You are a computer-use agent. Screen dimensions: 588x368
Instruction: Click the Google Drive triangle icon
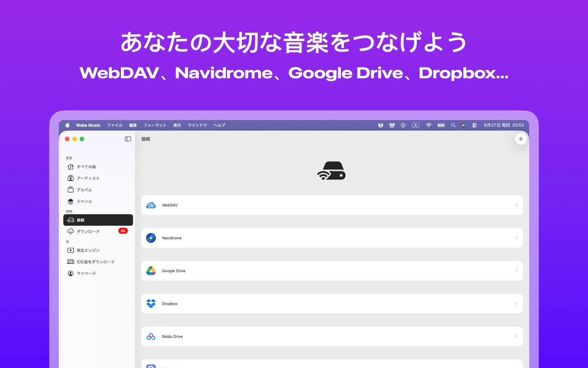pos(151,271)
